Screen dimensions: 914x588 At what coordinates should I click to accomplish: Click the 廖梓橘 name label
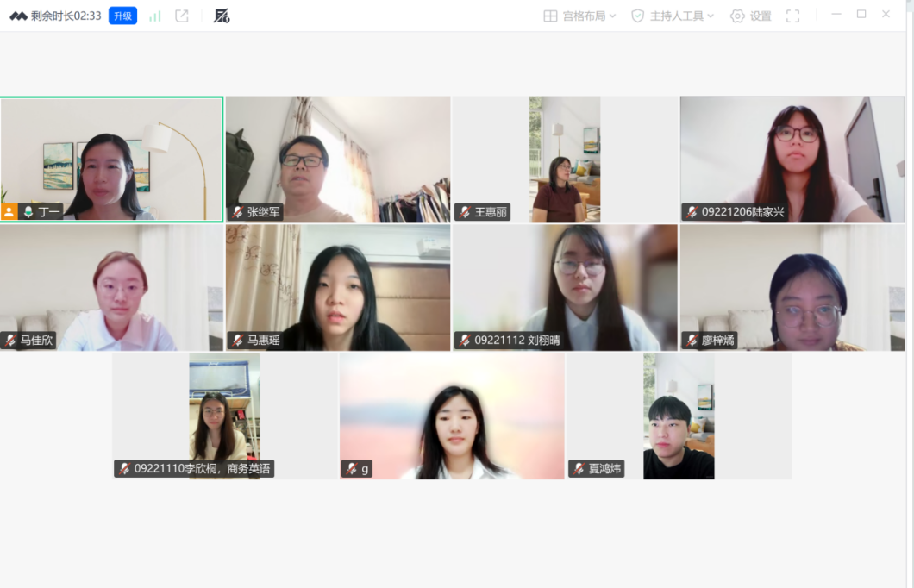pos(717,341)
